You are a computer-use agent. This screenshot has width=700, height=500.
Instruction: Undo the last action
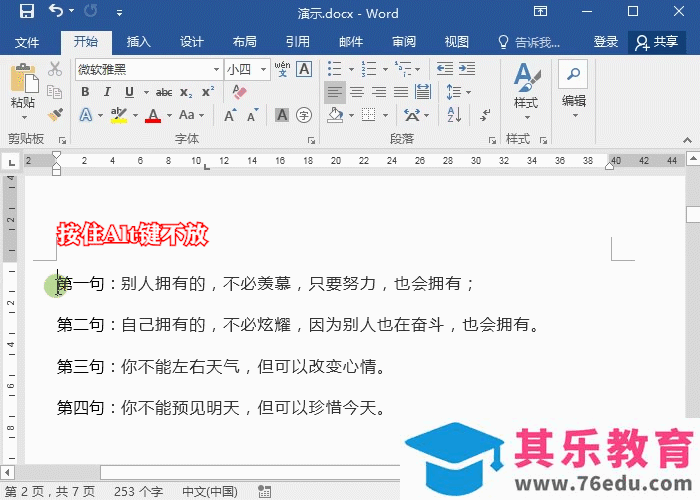[56, 11]
